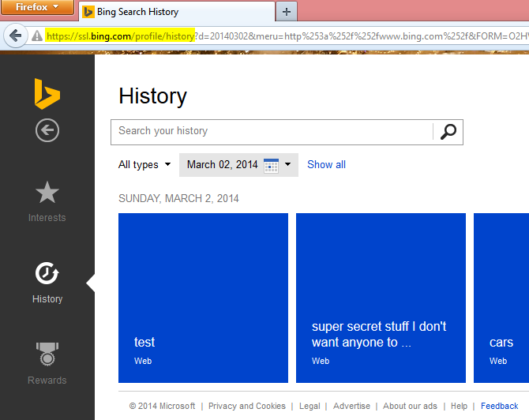The height and width of the screenshot is (420, 529).
Task: Click the Interests label in sidebar
Action: [x=47, y=218]
